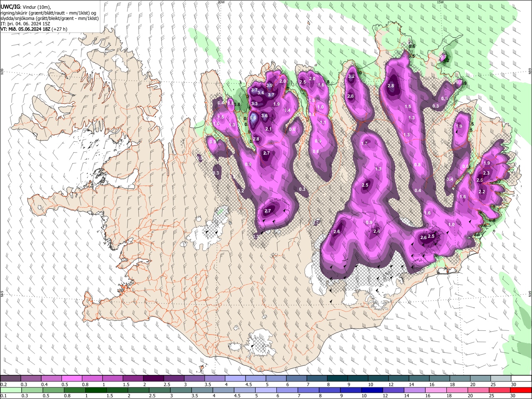Screen dimensions: 532x399
Task: Click the 2.4 precipitation value on the map
Action: (377, 232)
